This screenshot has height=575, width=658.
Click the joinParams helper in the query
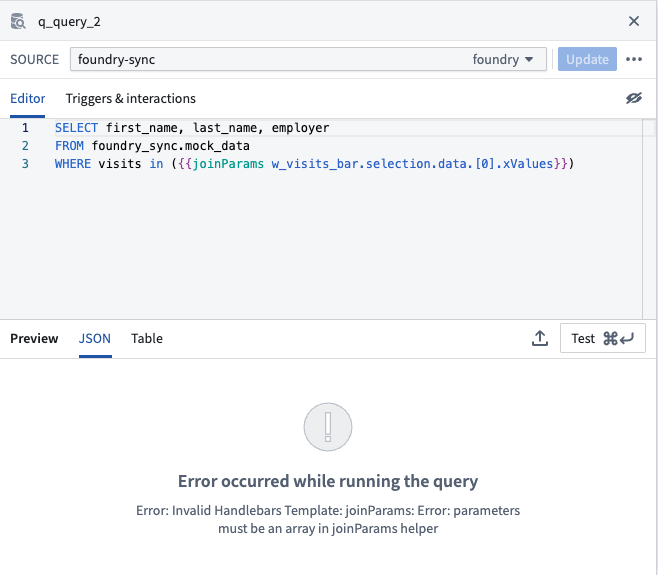pyautogui.click(x=228, y=163)
